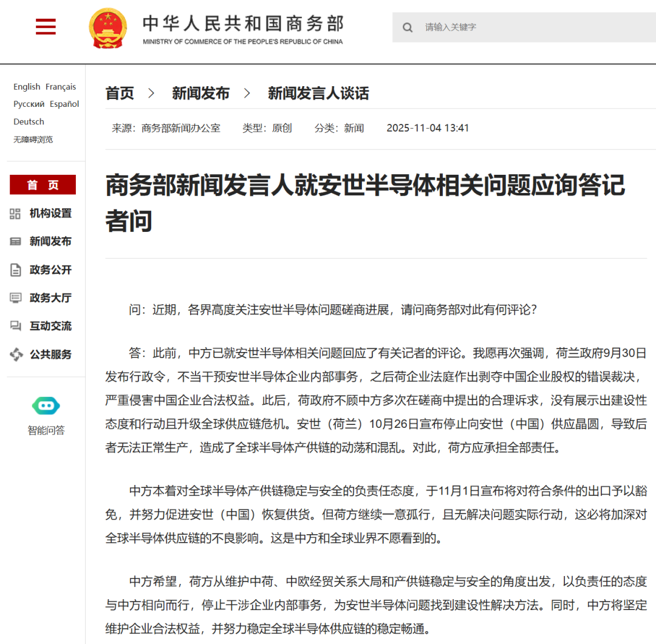Image resolution: width=656 pixels, height=644 pixels.
Task: Click the national emblem logo
Action: (x=108, y=29)
